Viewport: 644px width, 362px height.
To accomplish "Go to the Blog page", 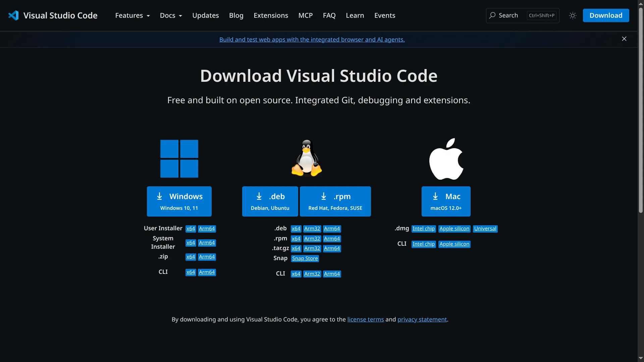I will pos(236,15).
